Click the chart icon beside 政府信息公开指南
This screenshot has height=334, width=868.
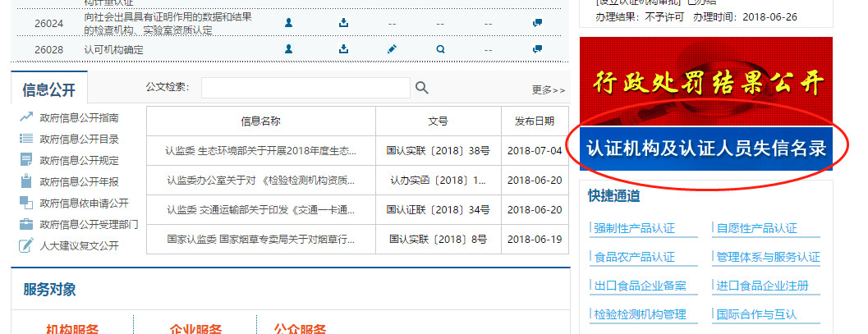click(x=26, y=117)
